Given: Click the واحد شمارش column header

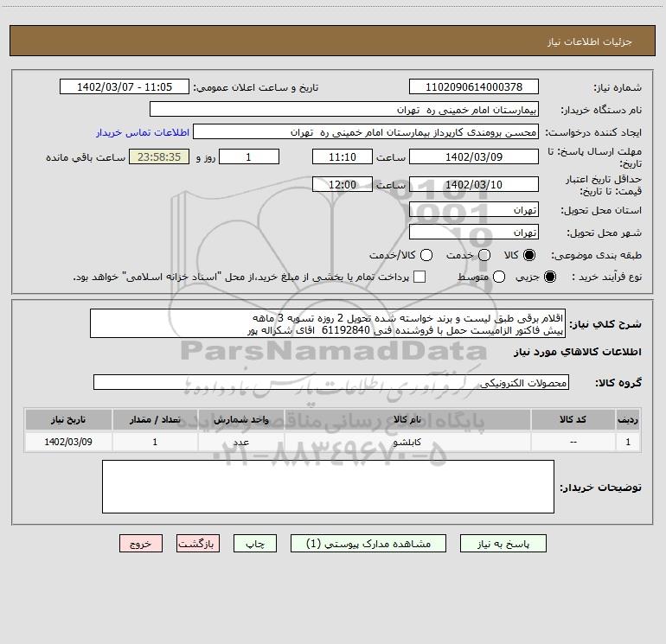Looking at the screenshot, I should point(240,419).
